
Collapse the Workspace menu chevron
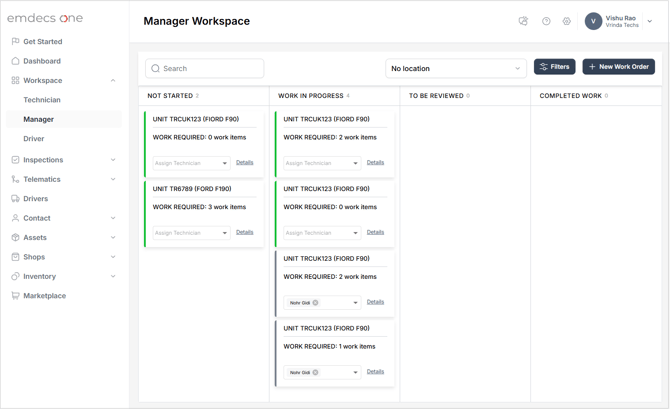tap(113, 80)
